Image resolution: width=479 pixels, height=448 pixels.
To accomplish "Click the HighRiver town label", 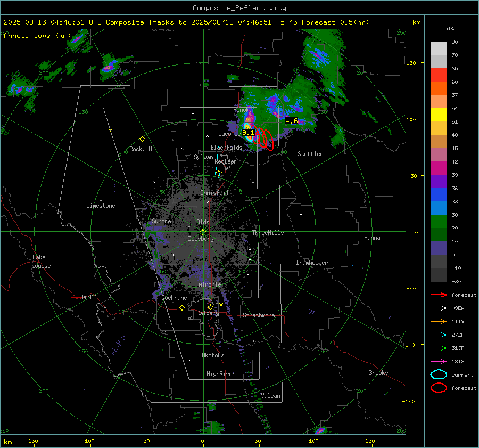I will tap(220, 374).
